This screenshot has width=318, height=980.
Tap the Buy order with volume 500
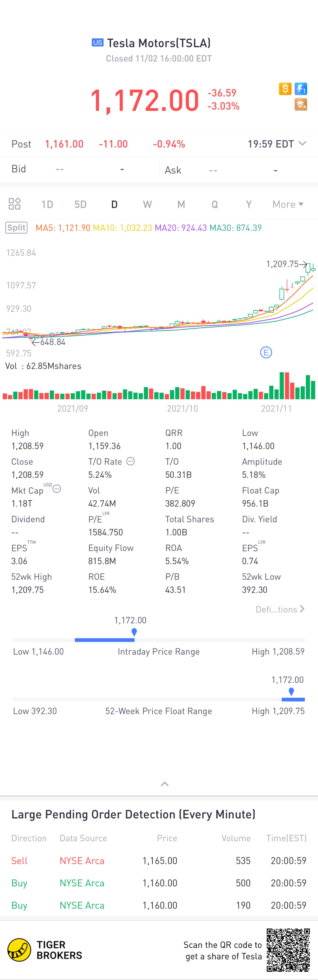point(159,883)
